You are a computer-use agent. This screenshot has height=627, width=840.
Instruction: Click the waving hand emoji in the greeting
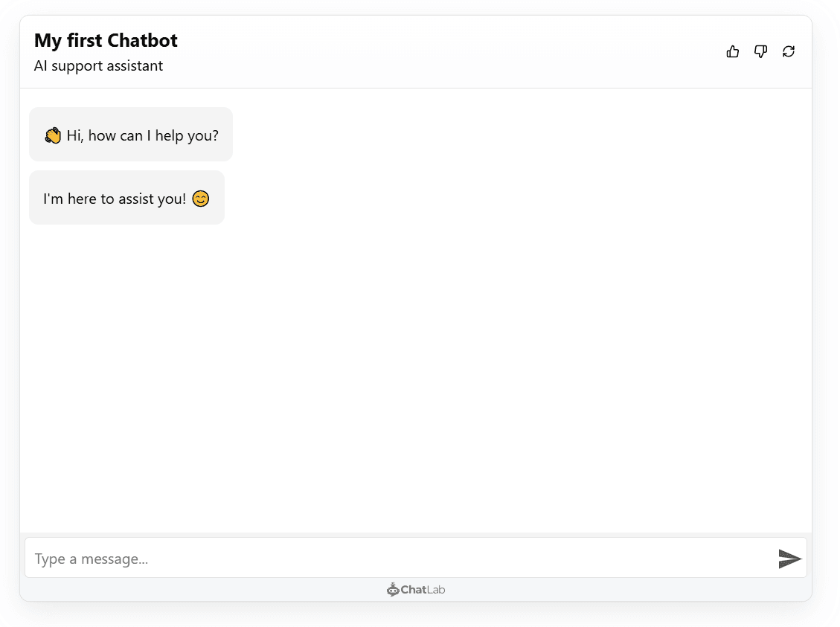pyautogui.click(x=53, y=135)
